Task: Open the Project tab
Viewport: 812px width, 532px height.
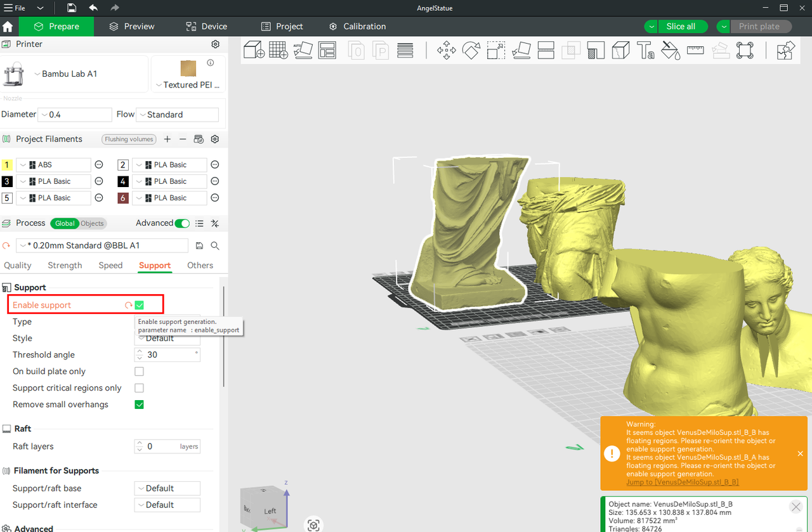Action: point(282,27)
